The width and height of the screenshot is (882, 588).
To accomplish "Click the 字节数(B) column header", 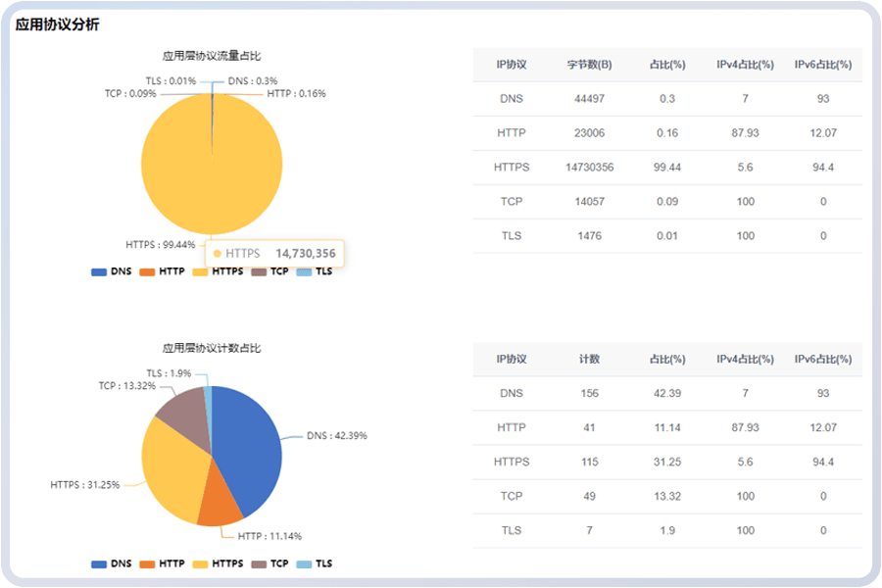I will click(589, 65).
